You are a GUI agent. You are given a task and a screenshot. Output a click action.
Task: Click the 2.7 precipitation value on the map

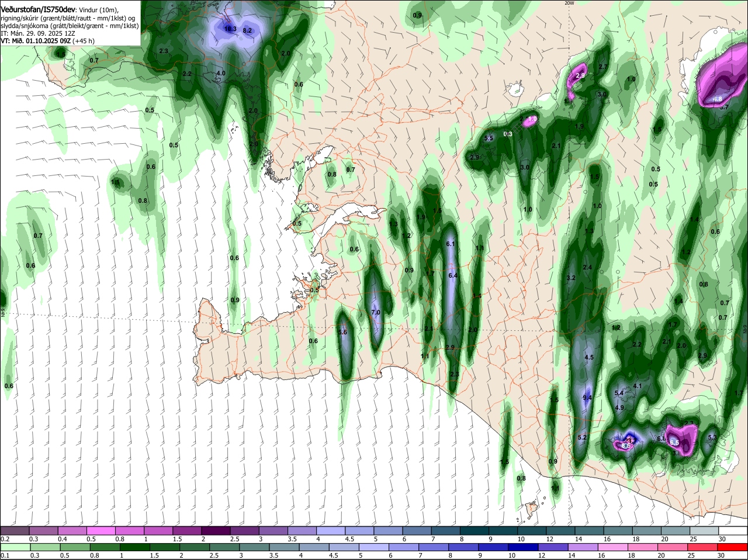[604, 67]
